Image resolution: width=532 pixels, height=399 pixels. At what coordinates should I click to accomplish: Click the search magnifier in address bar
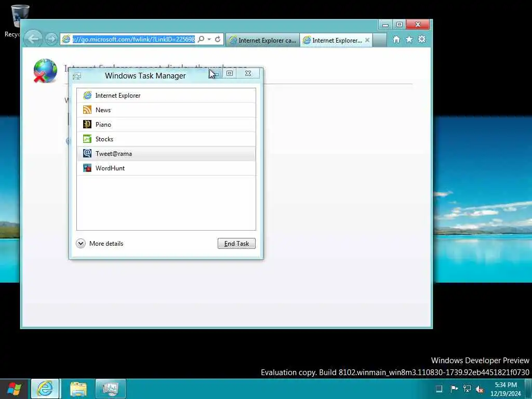coord(201,39)
